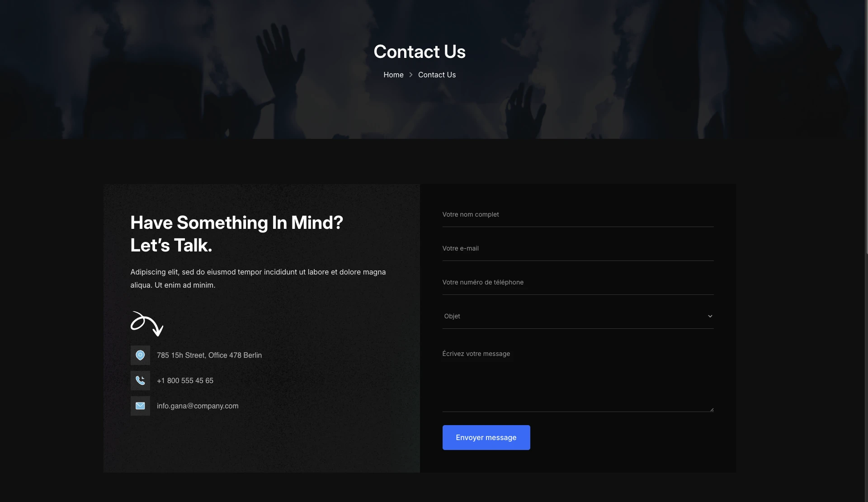The width and height of the screenshot is (868, 502).
Task: Focus the Votre e-mail field
Action: coord(578,248)
